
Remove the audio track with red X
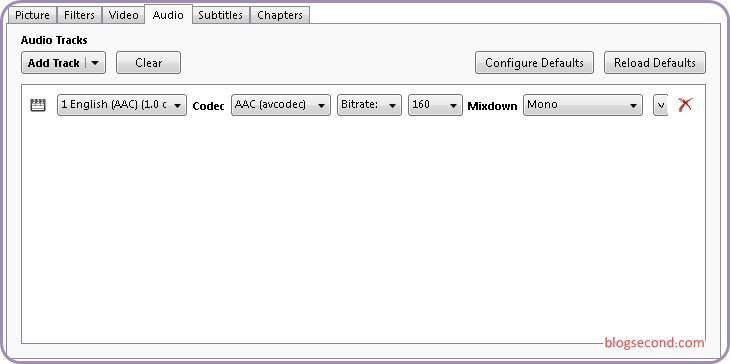click(x=685, y=105)
